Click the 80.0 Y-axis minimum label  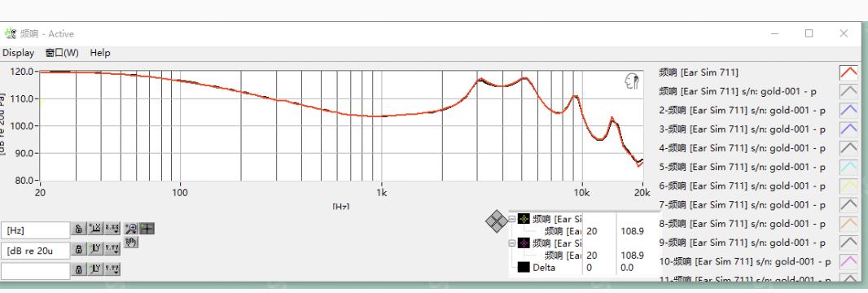(x=24, y=180)
